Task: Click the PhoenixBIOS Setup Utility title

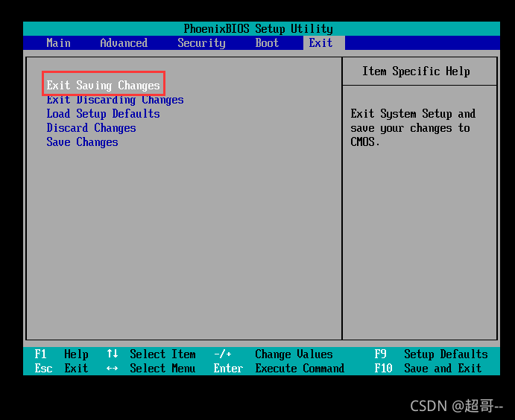Action: click(x=258, y=28)
